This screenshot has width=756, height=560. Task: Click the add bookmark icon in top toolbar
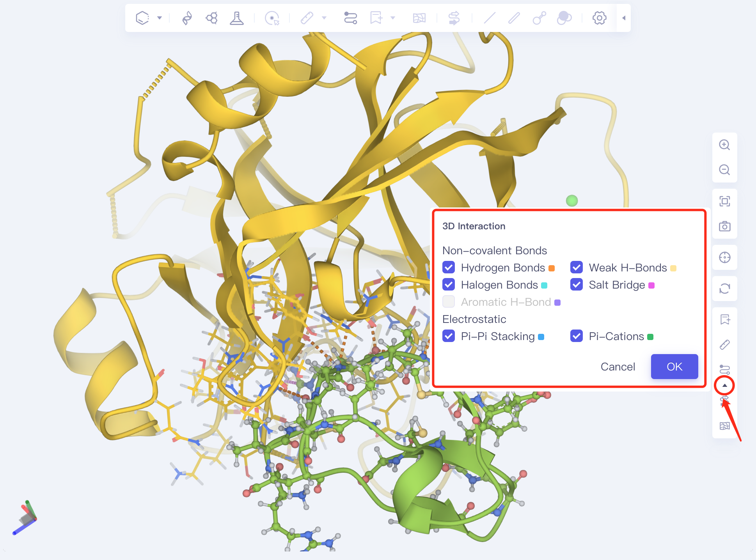click(376, 18)
